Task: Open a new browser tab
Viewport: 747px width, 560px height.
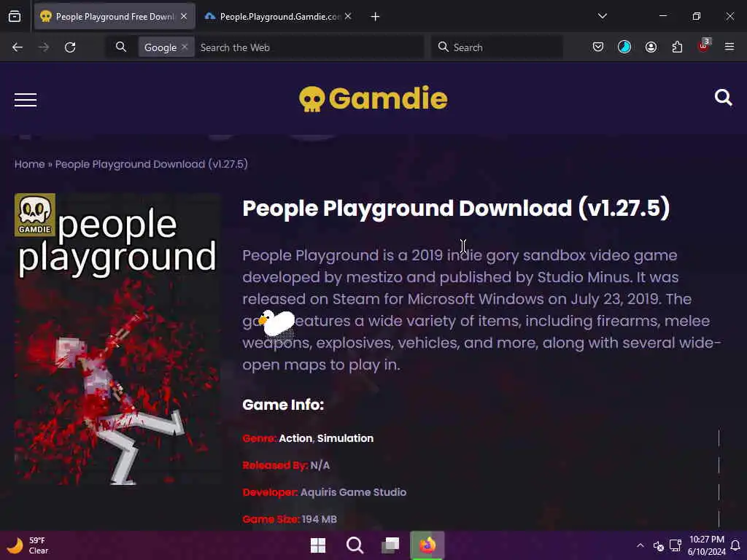Action: coord(375,17)
